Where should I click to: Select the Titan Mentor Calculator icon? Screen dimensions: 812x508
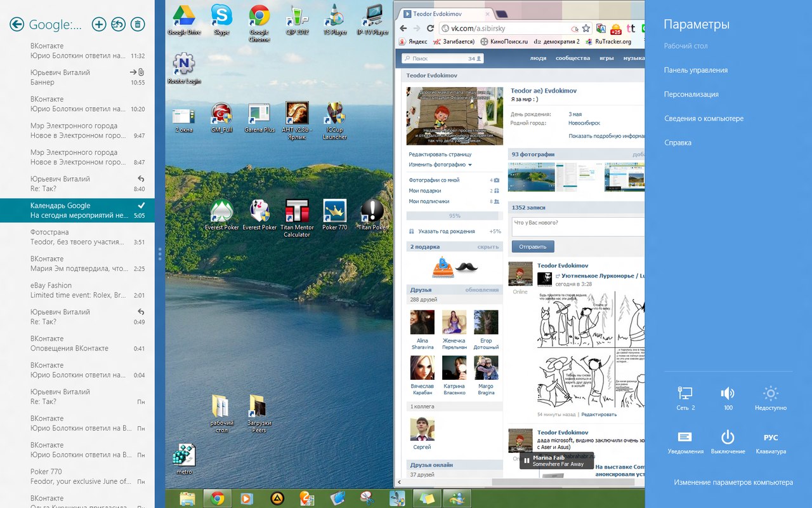tap(297, 218)
